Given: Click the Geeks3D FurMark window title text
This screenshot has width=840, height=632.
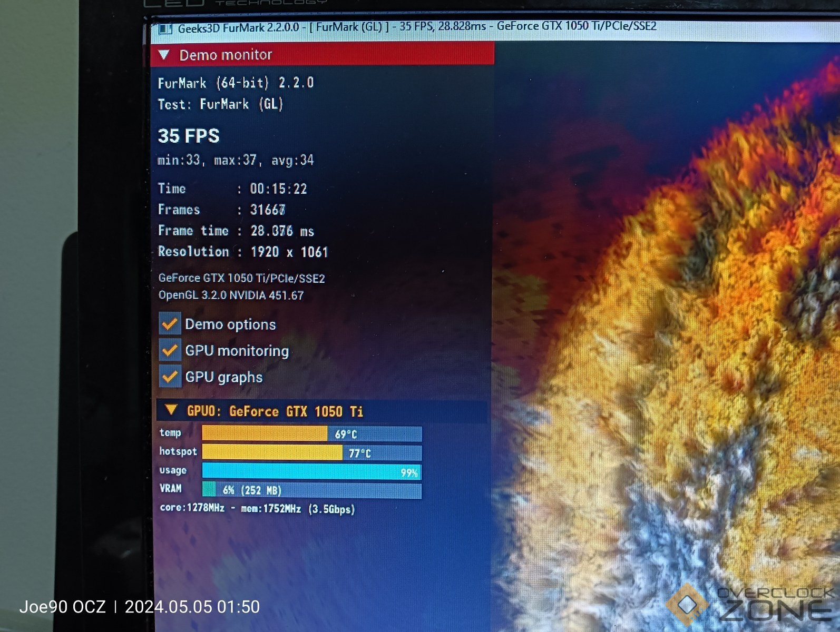Looking at the screenshot, I should [417, 26].
